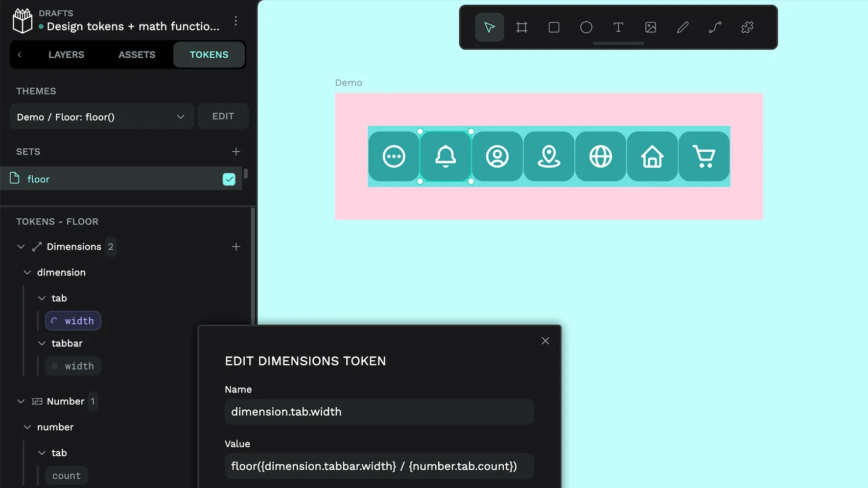Open the file options kebab menu
This screenshot has width=868, height=488.
click(236, 20)
